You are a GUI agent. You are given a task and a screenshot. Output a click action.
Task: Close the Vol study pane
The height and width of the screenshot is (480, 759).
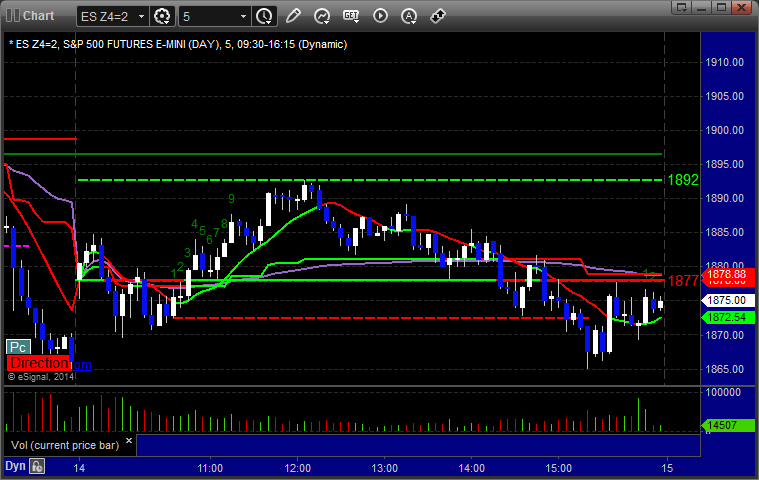tap(129, 440)
